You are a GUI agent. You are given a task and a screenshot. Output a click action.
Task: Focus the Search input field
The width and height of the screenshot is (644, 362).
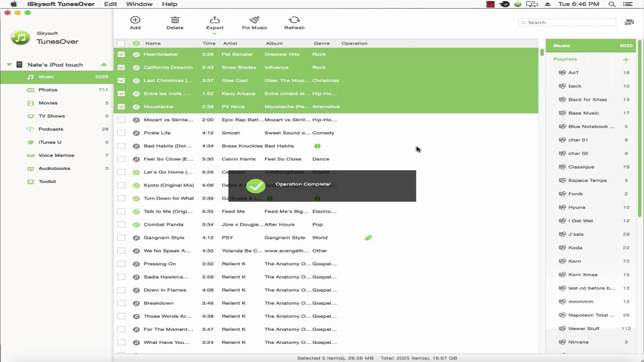[568, 22]
